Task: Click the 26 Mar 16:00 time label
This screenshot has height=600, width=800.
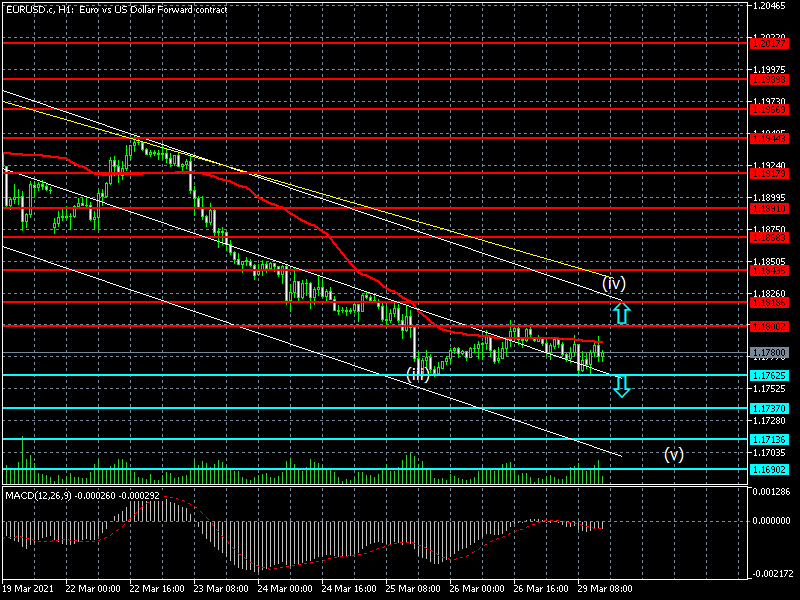Action: (x=541, y=588)
